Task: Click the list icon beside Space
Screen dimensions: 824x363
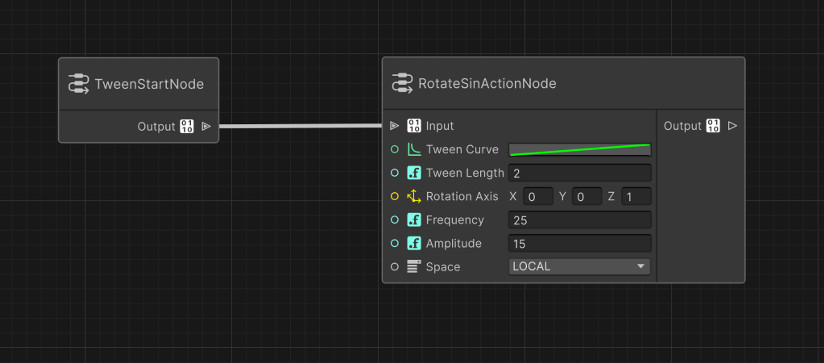Action: 414,267
